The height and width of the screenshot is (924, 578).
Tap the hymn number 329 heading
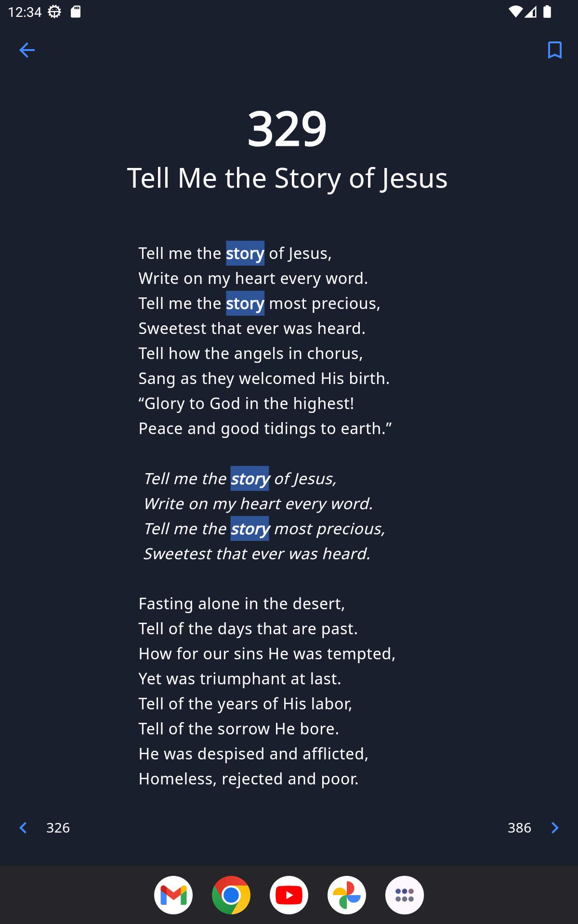coord(287,128)
